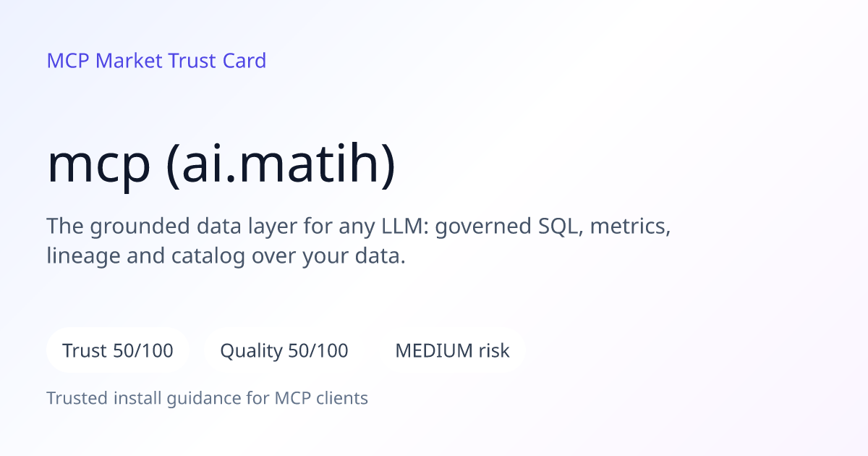Click the words MCP clients in footer

(x=321, y=398)
